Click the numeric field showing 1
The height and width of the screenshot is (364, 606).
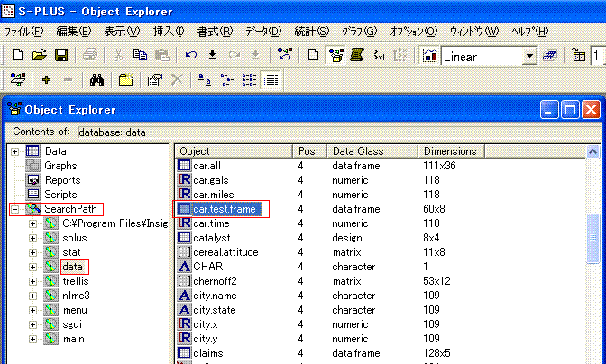pos(598,57)
